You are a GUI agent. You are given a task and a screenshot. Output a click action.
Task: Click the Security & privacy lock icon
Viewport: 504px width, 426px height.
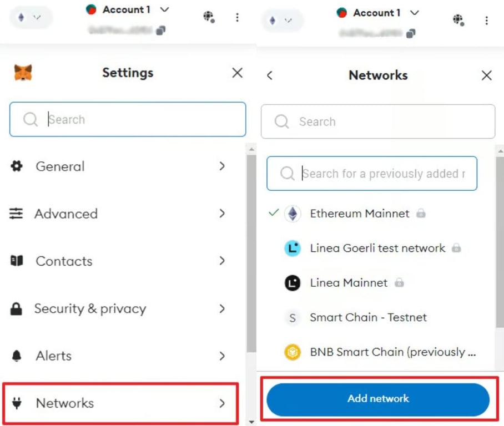(x=17, y=309)
